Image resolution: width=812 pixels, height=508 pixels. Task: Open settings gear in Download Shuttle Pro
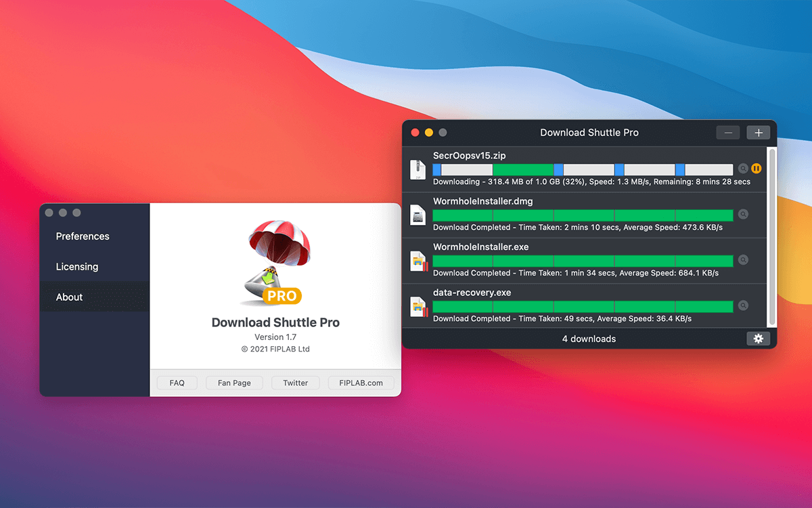pyautogui.click(x=758, y=339)
